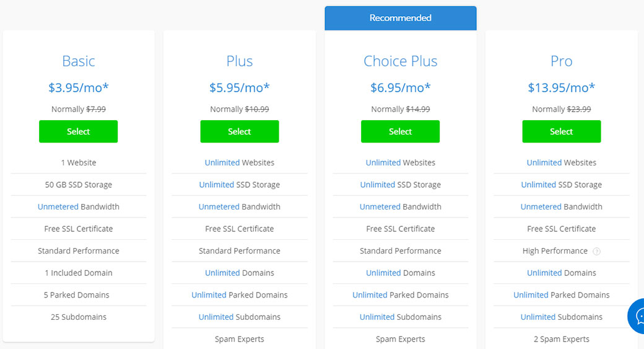Screen dimensions: 644x349
Task: Click the Pro plan $13.95/mo price
Action: coord(561,88)
